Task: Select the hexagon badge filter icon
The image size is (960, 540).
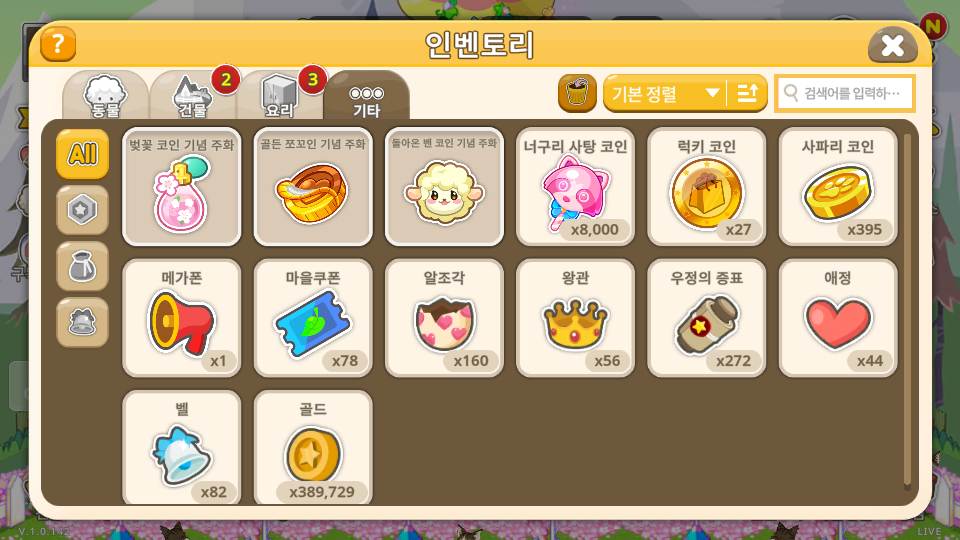Action: click(83, 210)
